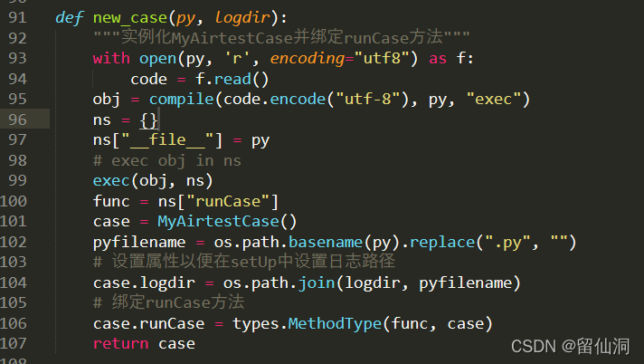Click the "exec" string on line 95
Image resolution: width=644 pixels, height=364 pixels.
(493, 99)
